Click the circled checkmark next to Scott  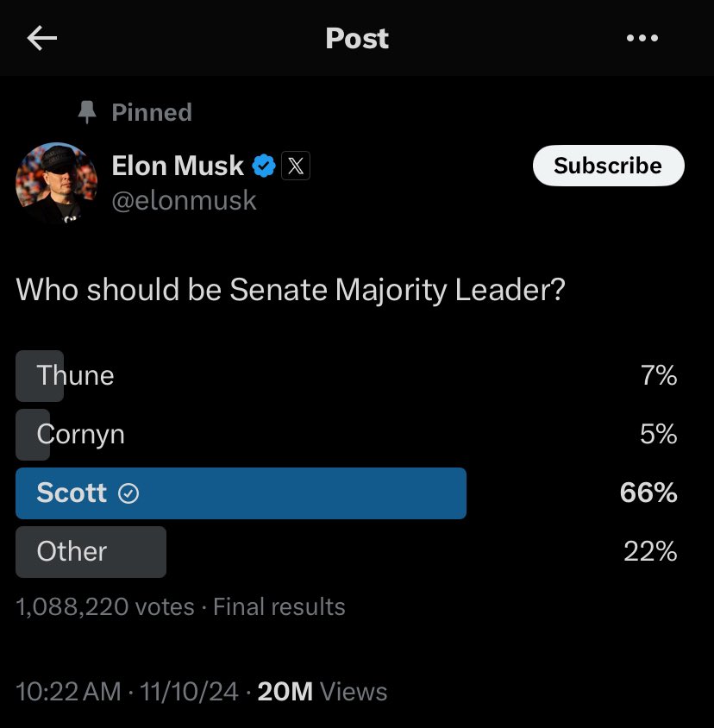click(x=128, y=493)
